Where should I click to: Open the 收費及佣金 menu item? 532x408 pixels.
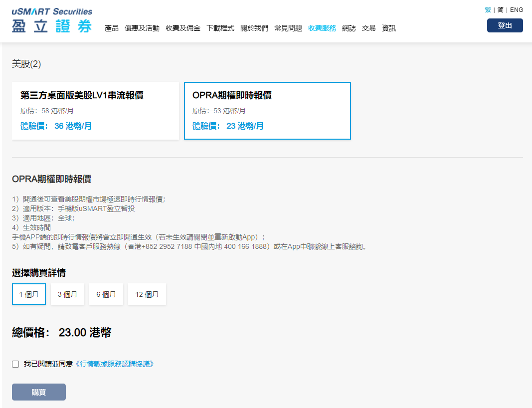[x=183, y=28]
